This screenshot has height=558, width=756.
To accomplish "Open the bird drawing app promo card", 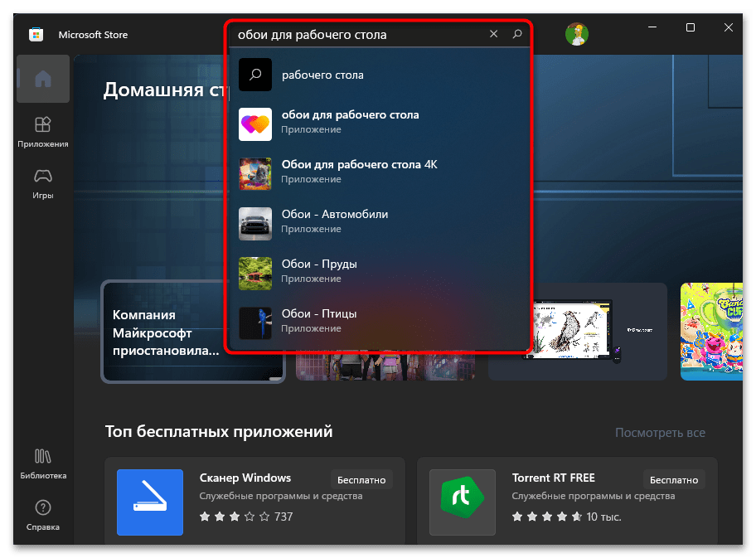I will [x=578, y=332].
